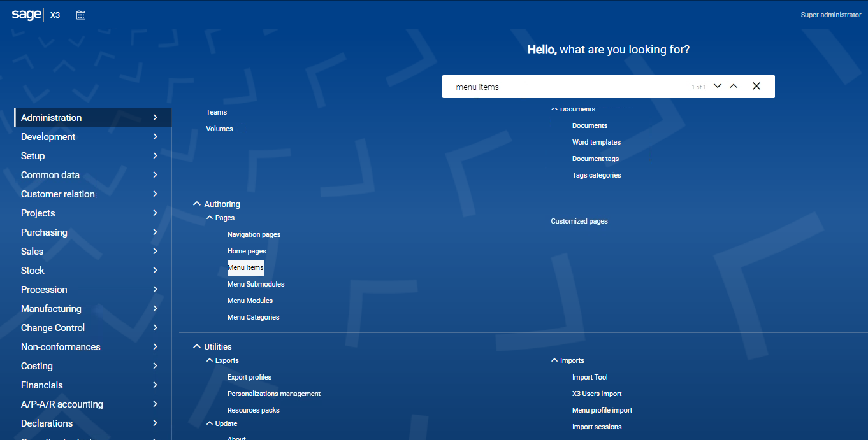Select Manufacturing in the sidebar
This screenshot has height=440, width=868.
pyautogui.click(x=51, y=309)
